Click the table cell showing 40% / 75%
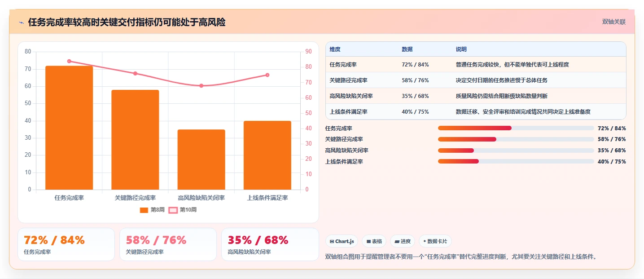The height and width of the screenshot is (279, 644). (x=415, y=112)
